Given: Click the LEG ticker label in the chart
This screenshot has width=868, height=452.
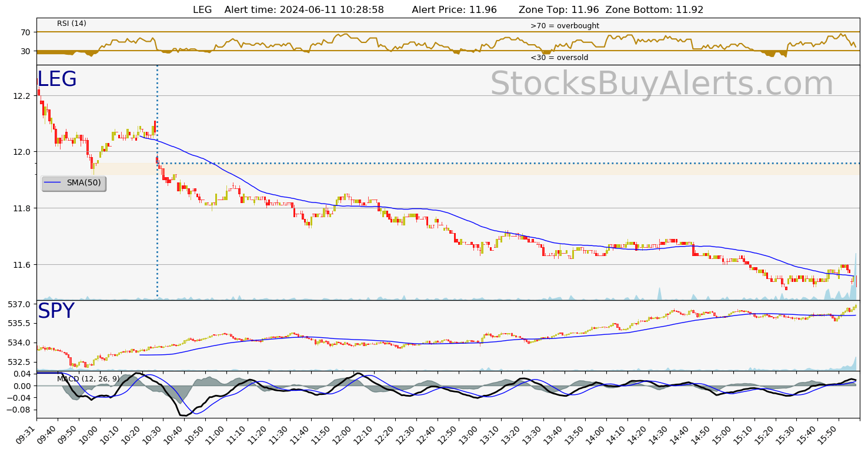Looking at the screenshot, I should click(x=57, y=79).
